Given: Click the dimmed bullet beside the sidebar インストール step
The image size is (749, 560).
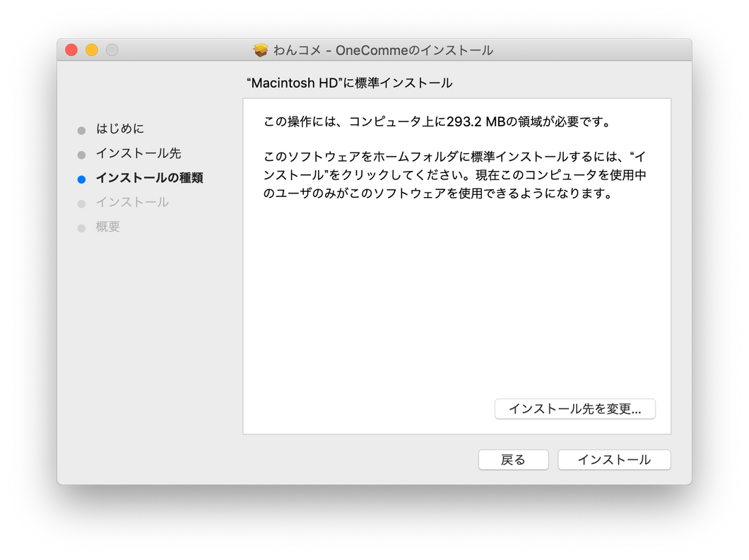Looking at the screenshot, I should (81, 204).
